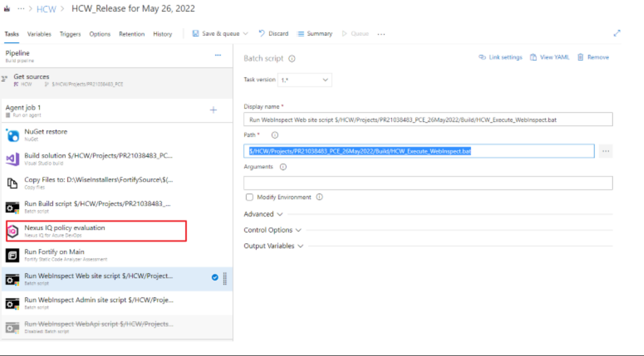Screen dimensions: 644x356
Task: Select Copy Files to task label
Action: tap(99, 180)
